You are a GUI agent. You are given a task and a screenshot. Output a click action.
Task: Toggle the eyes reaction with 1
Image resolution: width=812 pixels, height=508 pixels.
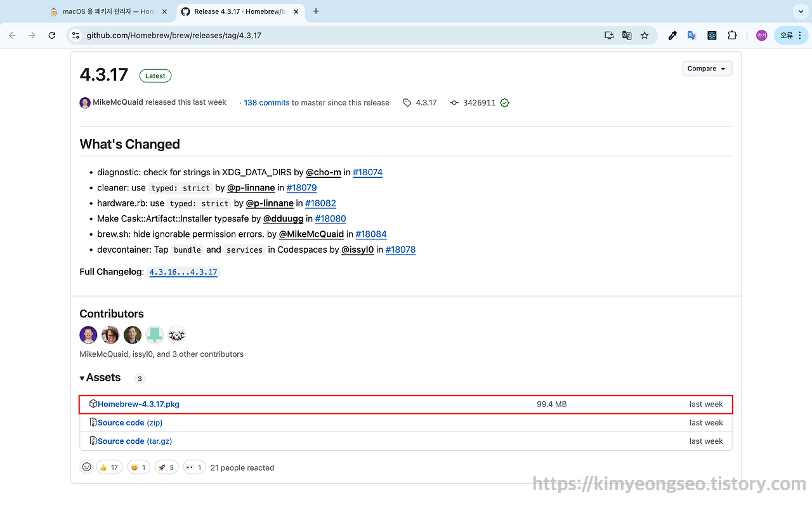point(195,467)
